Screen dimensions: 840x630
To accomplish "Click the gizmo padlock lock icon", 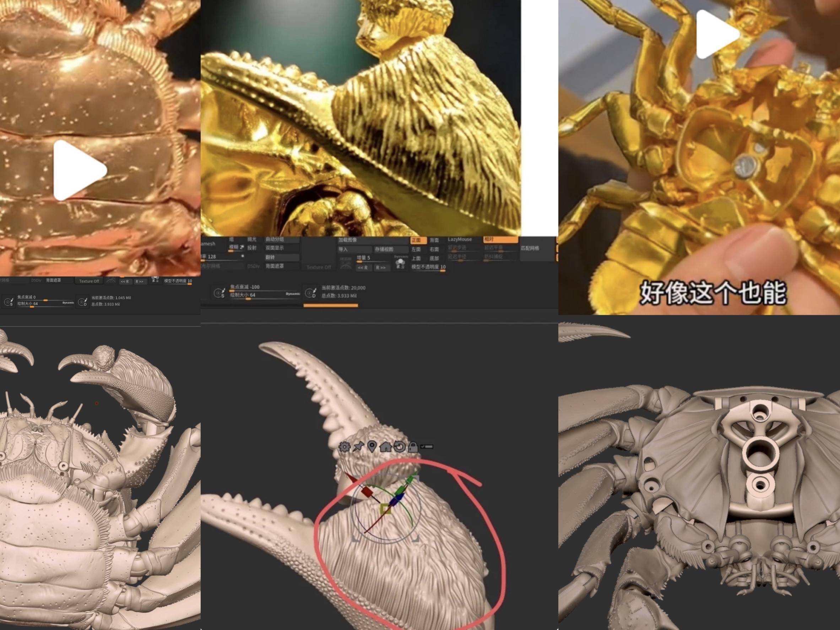I will pyautogui.click(x=413, y=447).
